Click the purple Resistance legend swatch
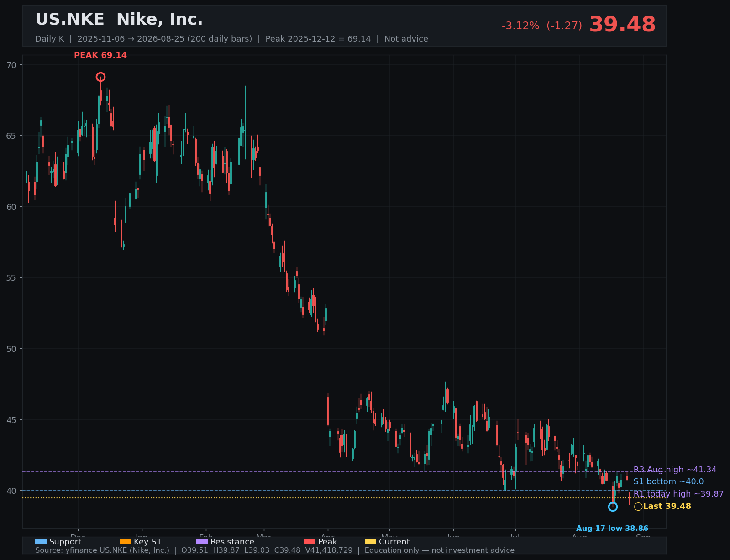 [x=202, y=542]
